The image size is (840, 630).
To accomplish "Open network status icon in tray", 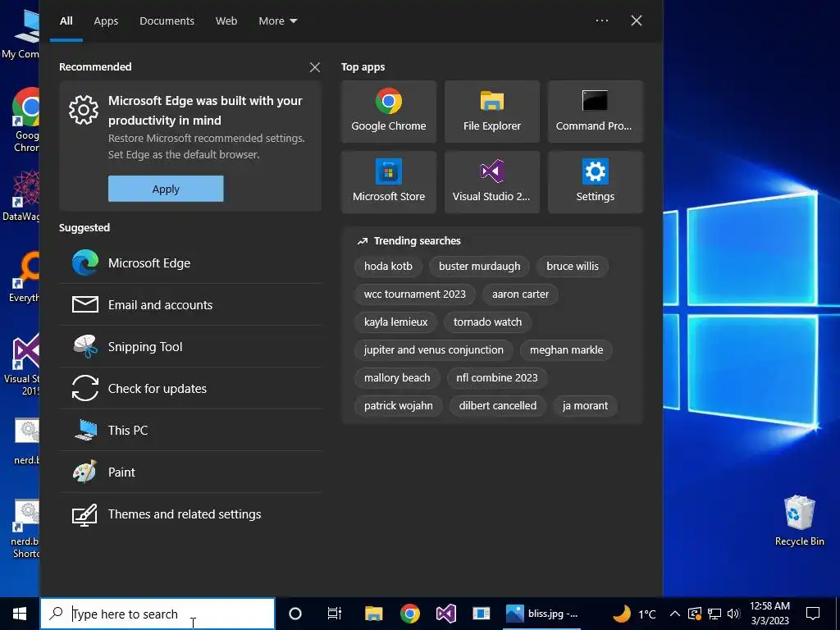I will point(714,614).
